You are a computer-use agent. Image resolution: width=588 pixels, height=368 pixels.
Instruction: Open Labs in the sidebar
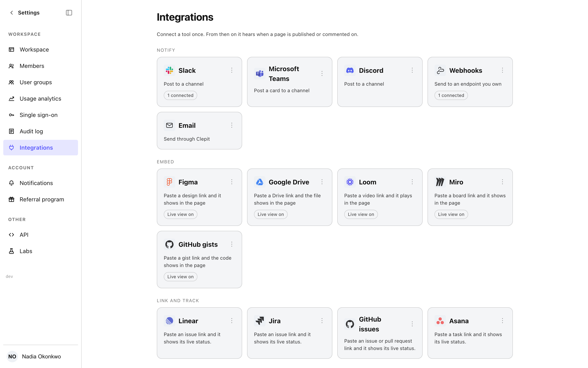pos(41,251)
